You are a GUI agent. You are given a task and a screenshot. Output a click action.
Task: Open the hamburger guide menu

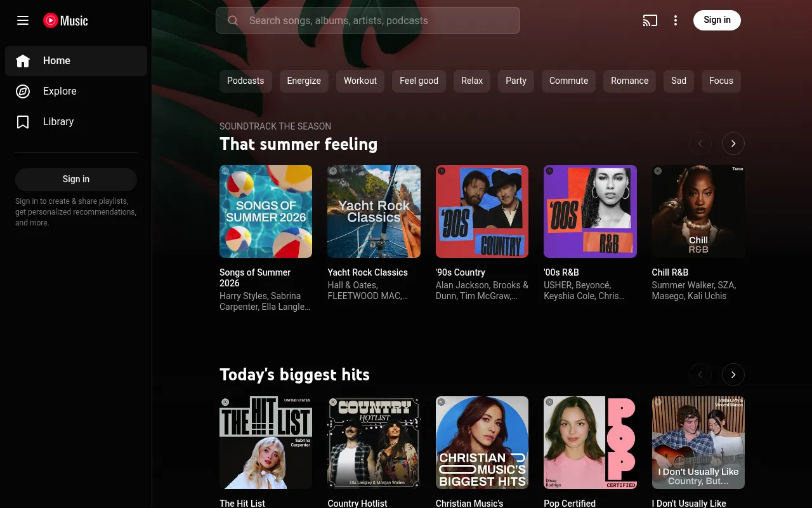tap(23, 20)
